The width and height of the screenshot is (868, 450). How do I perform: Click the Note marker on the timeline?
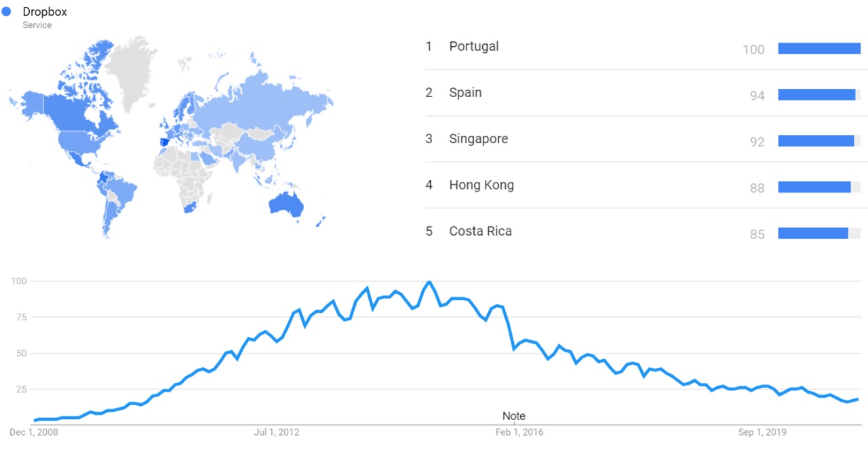pyautogui.click(x=513, y=416)
